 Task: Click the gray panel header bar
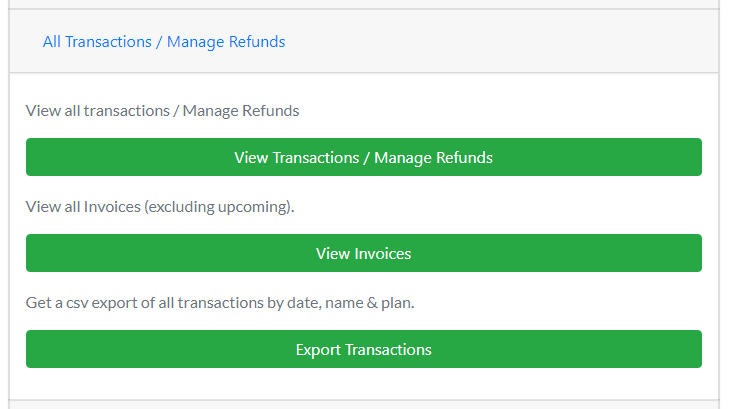point(500,42)
